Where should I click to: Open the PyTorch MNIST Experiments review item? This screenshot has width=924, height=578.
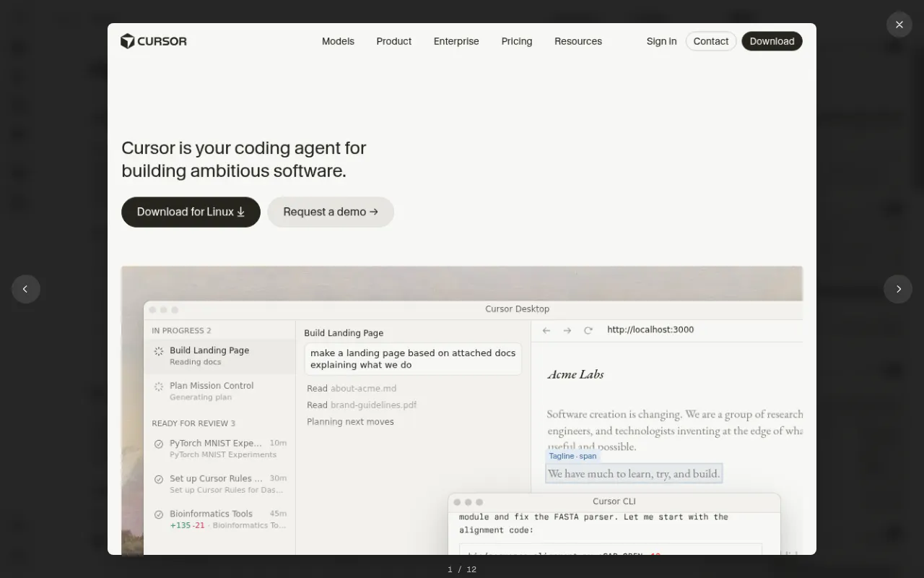219,448
